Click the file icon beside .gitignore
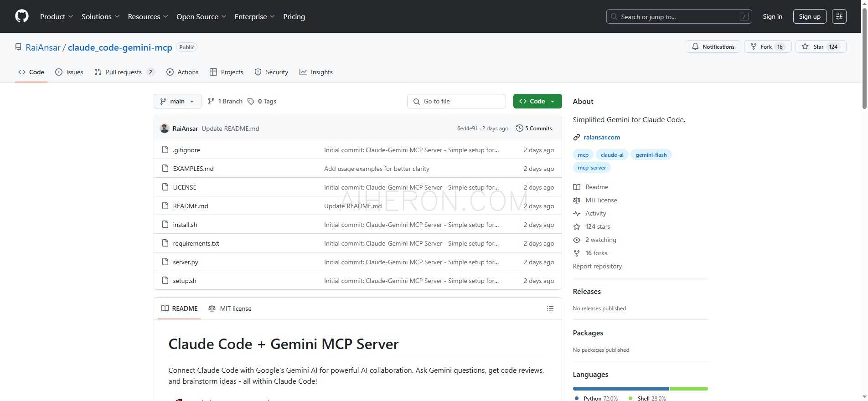The image size is (868, 401). 165,149
